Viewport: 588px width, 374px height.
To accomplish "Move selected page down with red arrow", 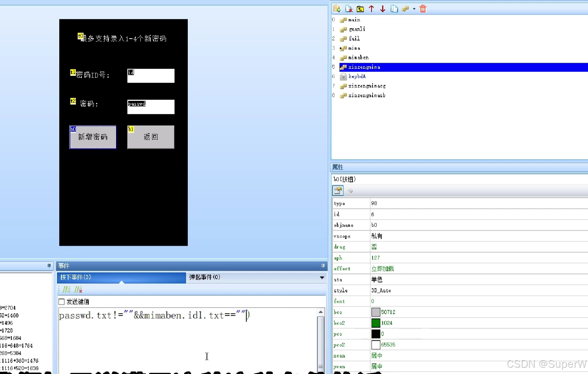I will (383, 9).
